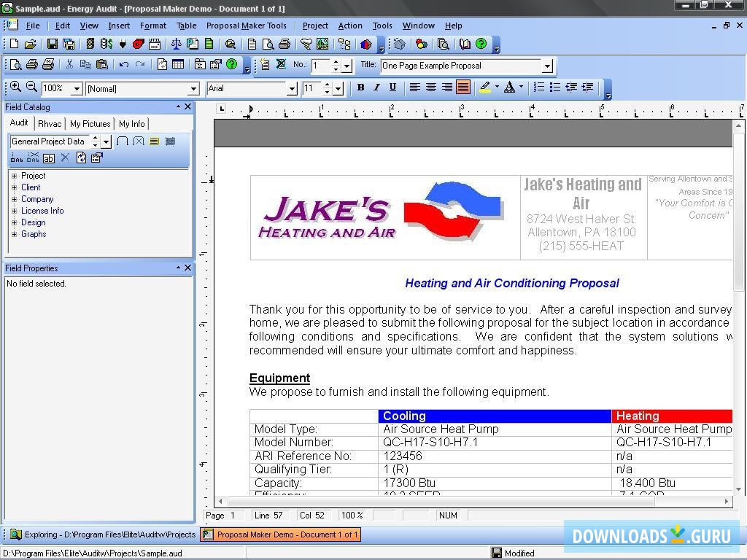The width and height of the screenshot is (747, 560).
Task: Toggle the justify alignment button
Action: click(x=463, y=87)
